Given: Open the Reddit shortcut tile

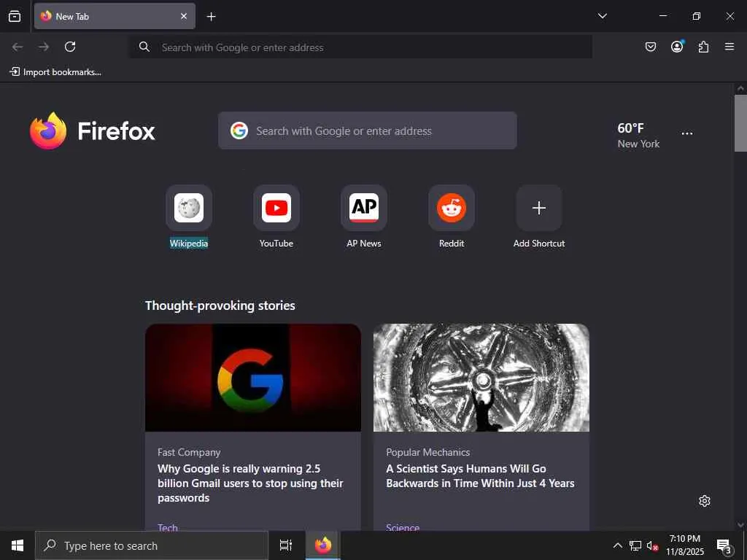Looking at the screenshot, I should (452, 208).
